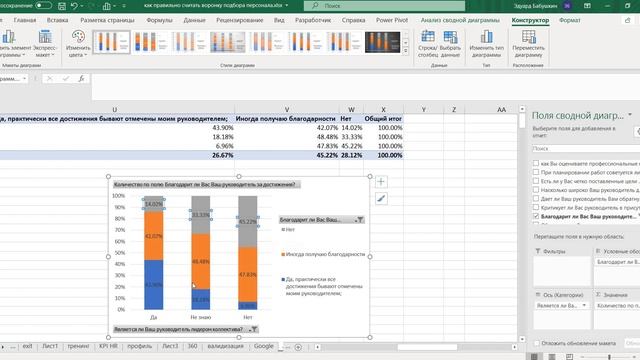The image size is (640, 360).
Task: Check the 'Есть ли у Вас четко' field
Action: pyautogui.click(x=536, y=181)
